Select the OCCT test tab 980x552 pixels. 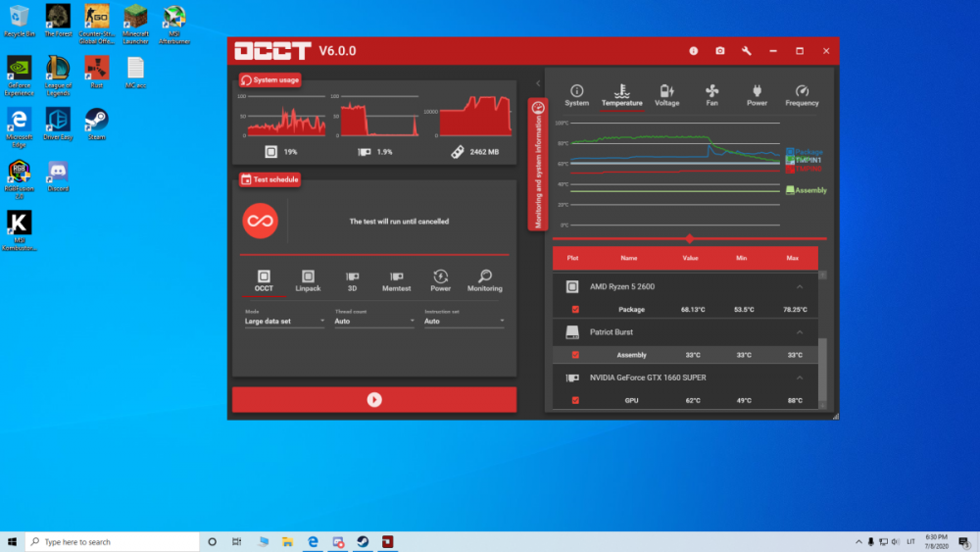[264, 280]
